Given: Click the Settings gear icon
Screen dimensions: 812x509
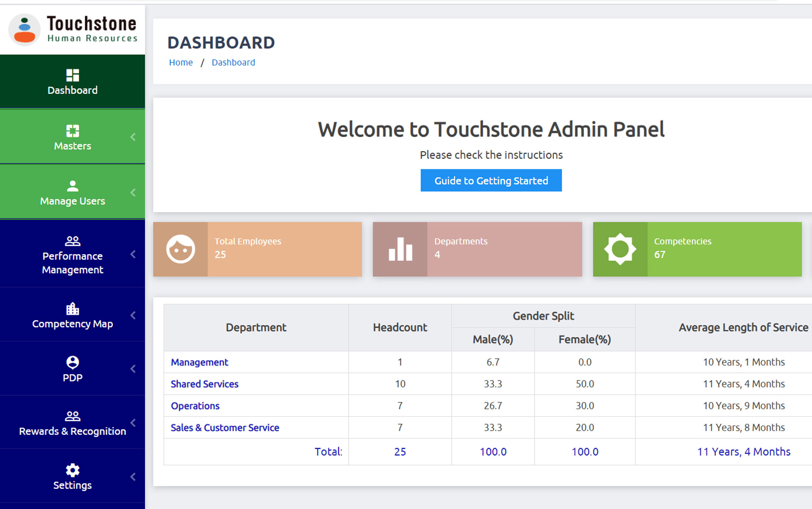Looking at the screenshot, I should pyautogui.click(x=72, y=470).
